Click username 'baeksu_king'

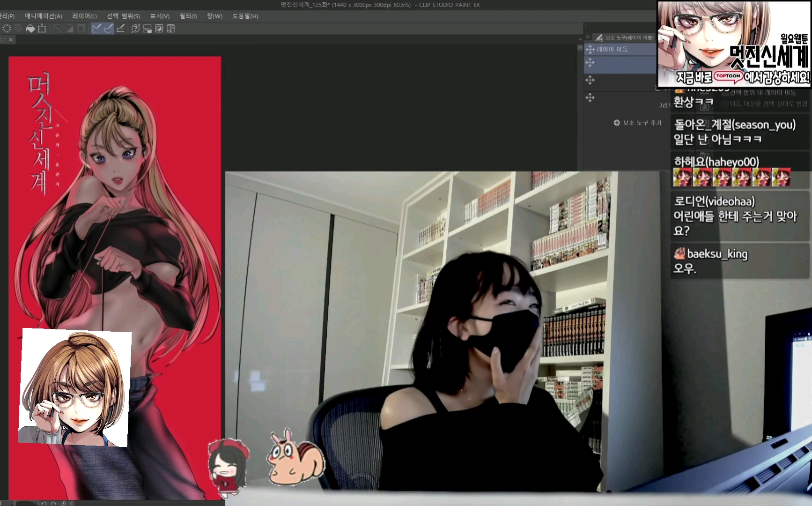coord(717,254)
